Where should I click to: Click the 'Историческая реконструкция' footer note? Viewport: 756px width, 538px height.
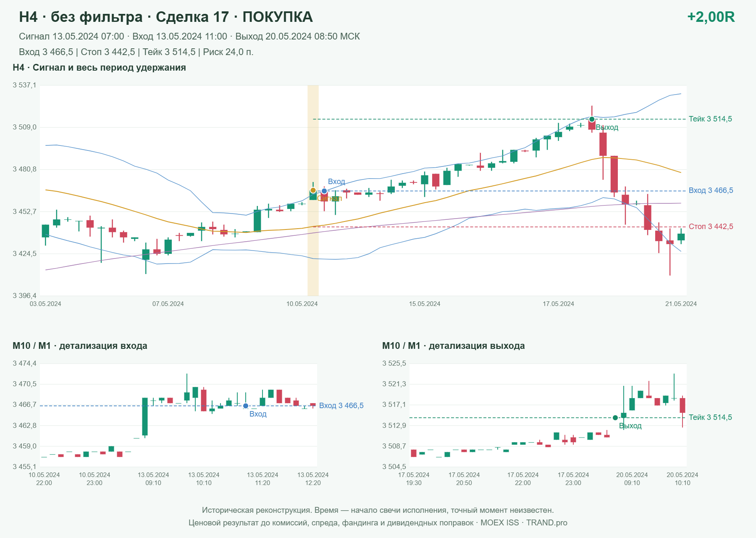(378, 510)
